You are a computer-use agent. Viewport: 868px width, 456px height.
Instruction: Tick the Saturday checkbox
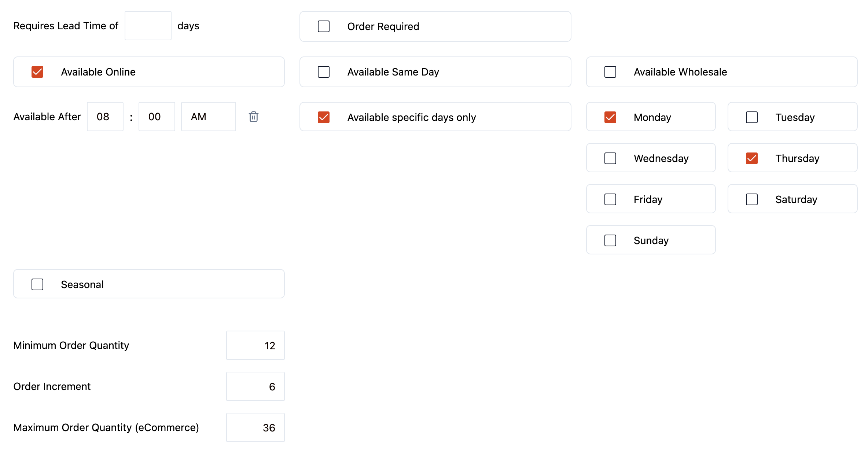click(751, 199)
